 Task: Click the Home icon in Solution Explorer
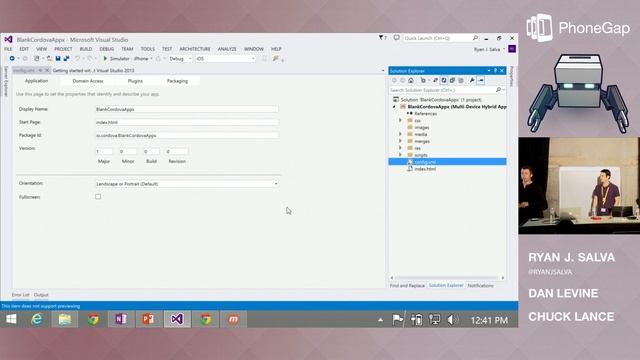click(x=411, y=80)
